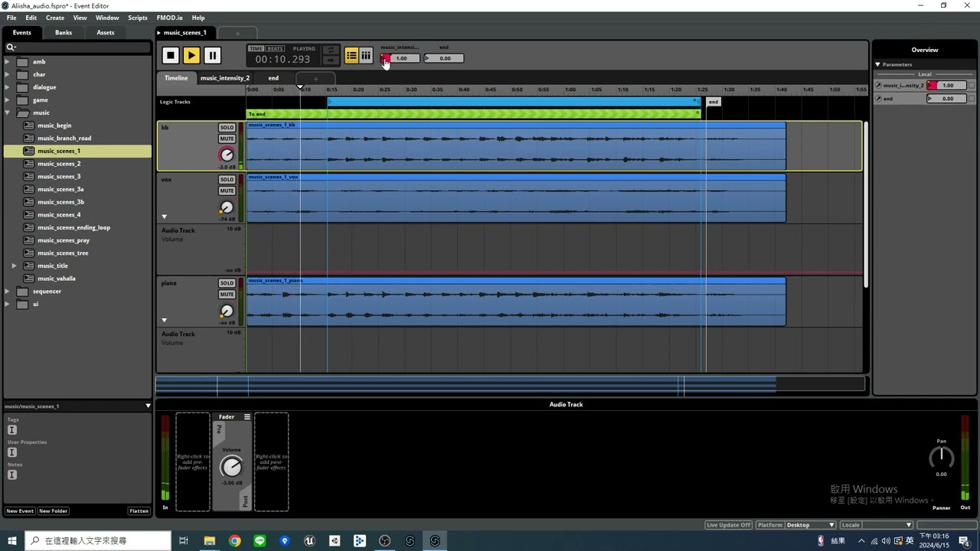
Task: Toggle the Live Update Off button
Action: (728, 525)
